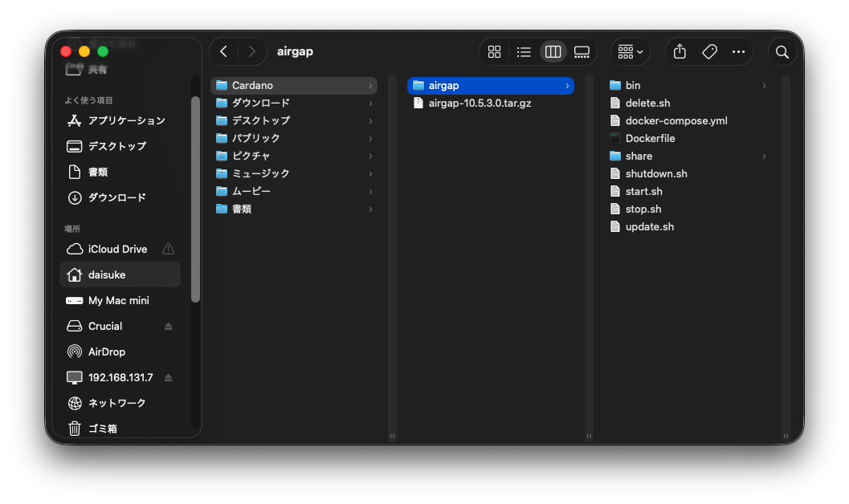849x504 pixels.
Task: Click the sidebar vertical scrollbar
Action: (x=195, y=199)
